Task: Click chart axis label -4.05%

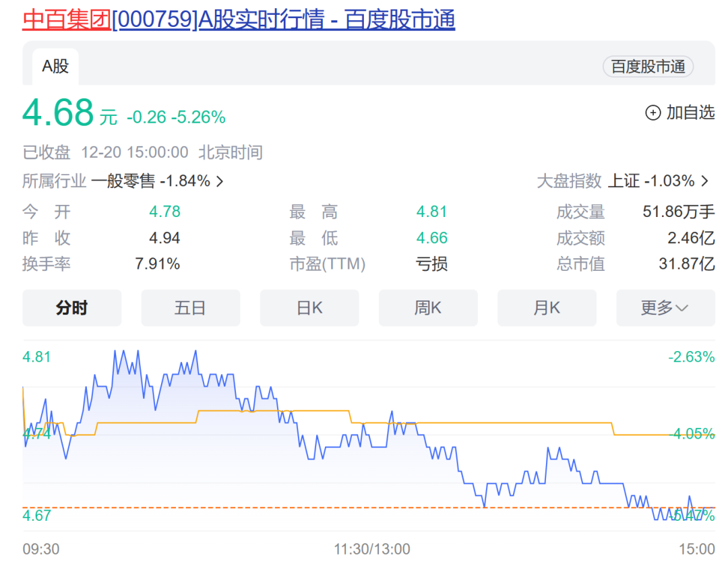Action: point(692,434)
